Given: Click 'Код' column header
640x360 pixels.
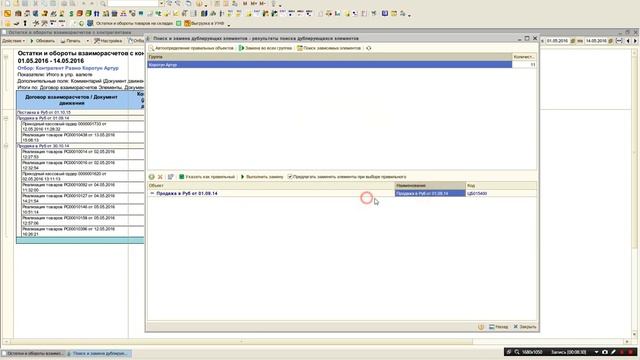Looking at the screenshot, I should [501, 185].
